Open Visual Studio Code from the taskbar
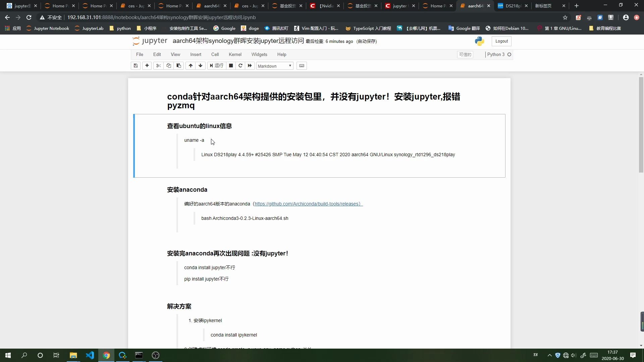 click(90, 355)
